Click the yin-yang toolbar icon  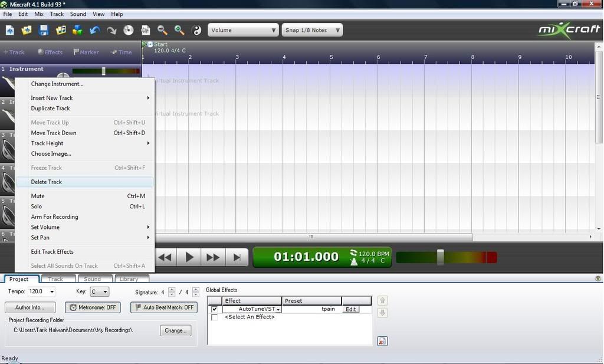pos(196,30)
